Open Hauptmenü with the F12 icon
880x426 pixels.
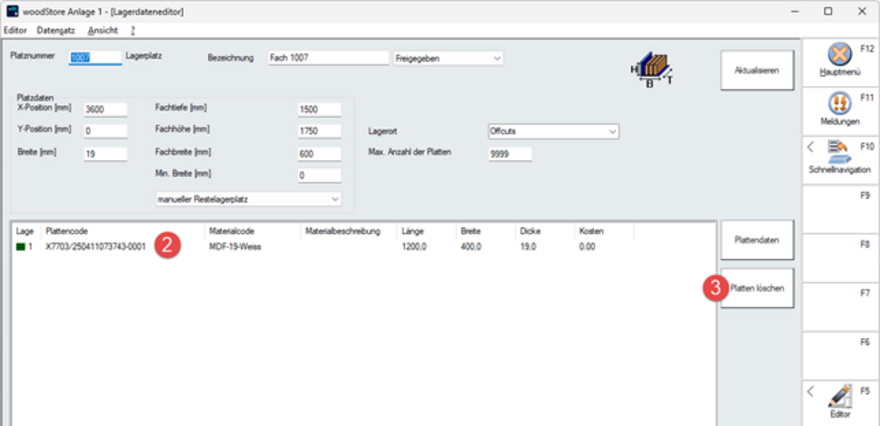click(840, 56)
